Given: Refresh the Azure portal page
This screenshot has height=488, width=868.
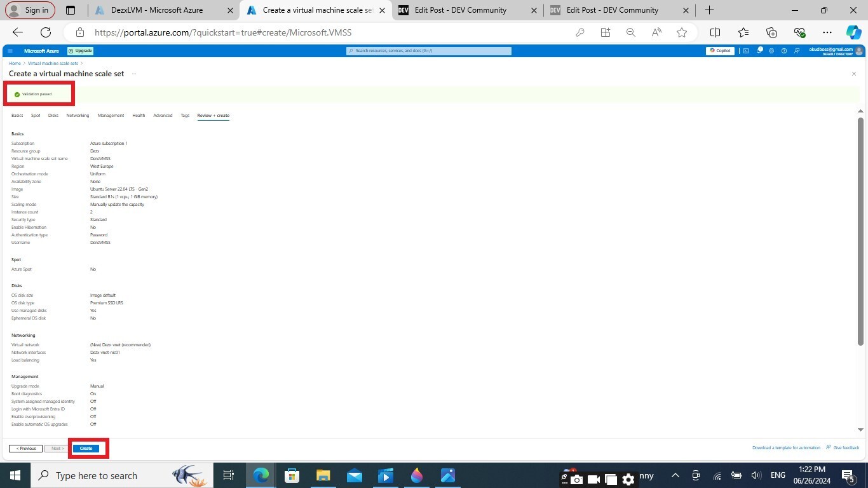Looking at the screenshot, I should pos(46,32).
